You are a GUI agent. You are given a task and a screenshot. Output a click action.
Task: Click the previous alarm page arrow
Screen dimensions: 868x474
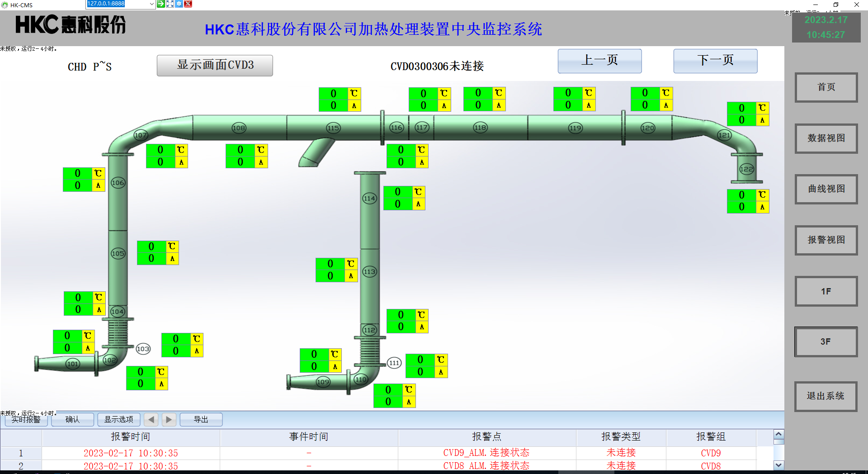tap(151, 420)
